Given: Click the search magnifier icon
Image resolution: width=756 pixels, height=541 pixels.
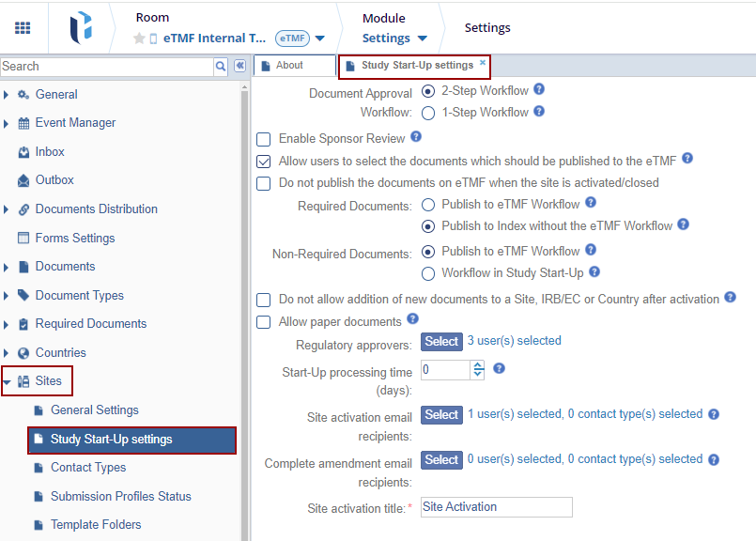Looking at the screenshot, I should (221, 66).
